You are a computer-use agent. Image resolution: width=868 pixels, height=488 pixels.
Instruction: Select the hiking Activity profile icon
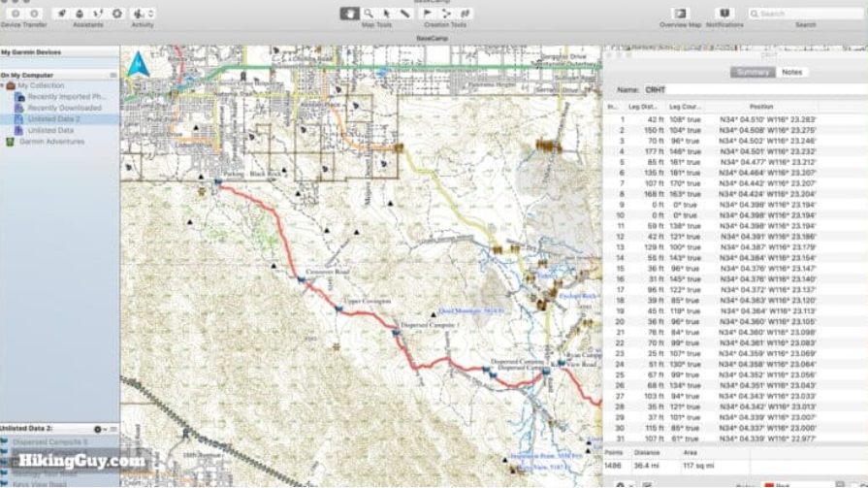pos(138,14)
